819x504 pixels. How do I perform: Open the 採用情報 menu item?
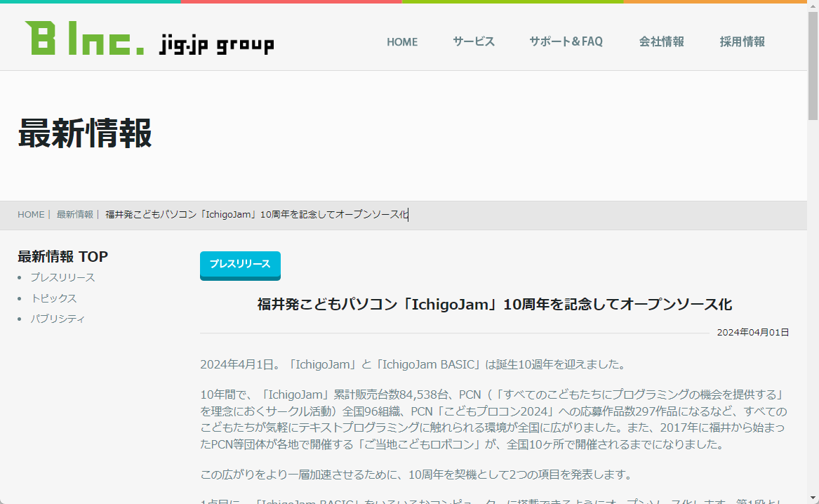(743, 42)
